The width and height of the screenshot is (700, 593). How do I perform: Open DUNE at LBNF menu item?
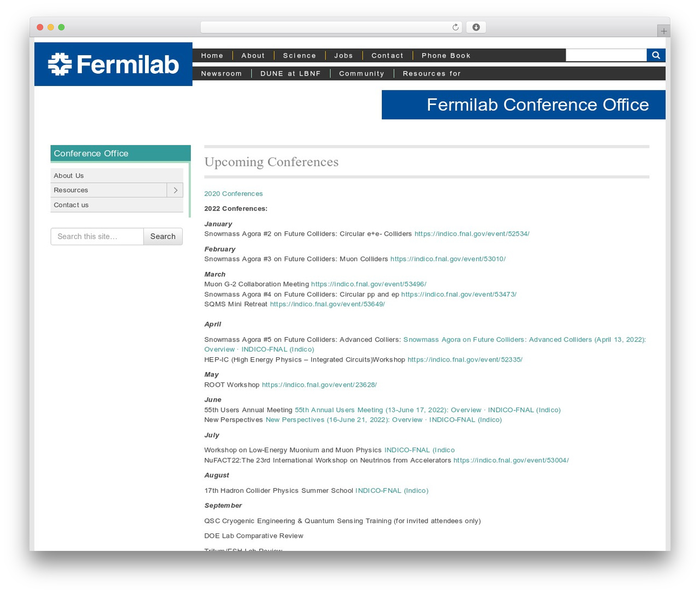tap(290, 73)
